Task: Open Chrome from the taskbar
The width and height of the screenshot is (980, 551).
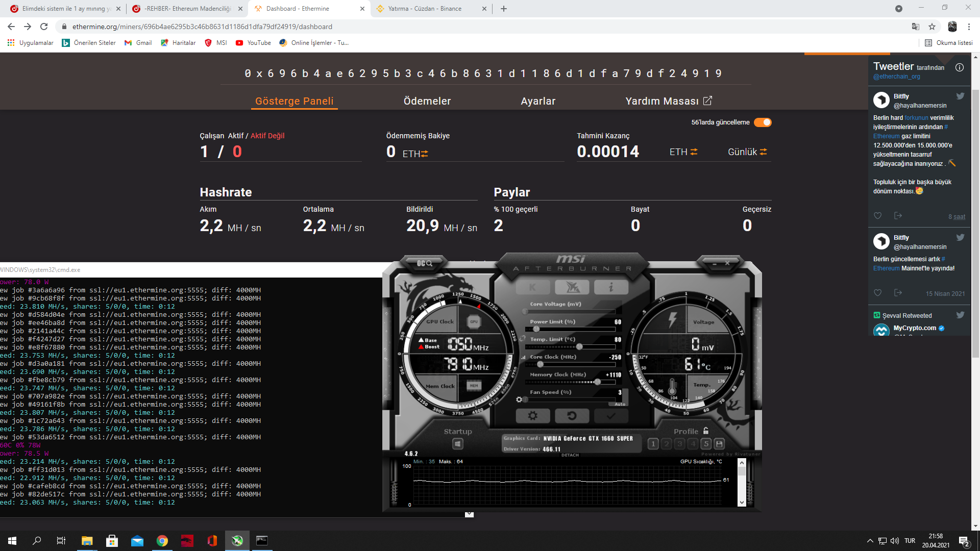Action: 162,541
